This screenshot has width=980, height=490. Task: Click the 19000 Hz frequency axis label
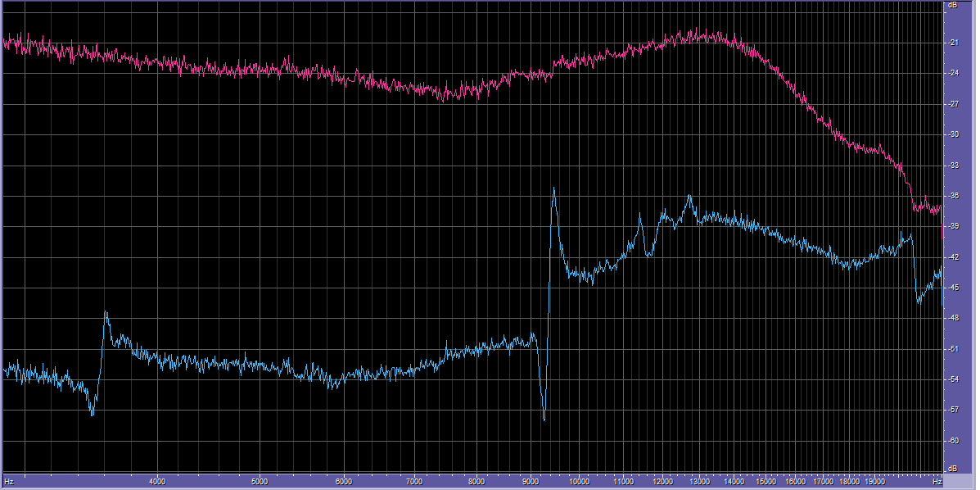875,481
